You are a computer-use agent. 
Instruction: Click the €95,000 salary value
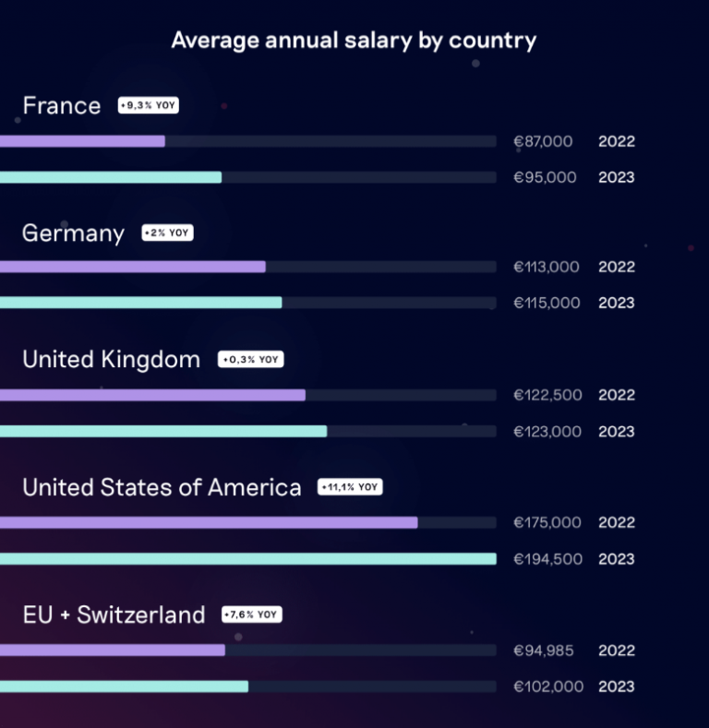(545, 177)
